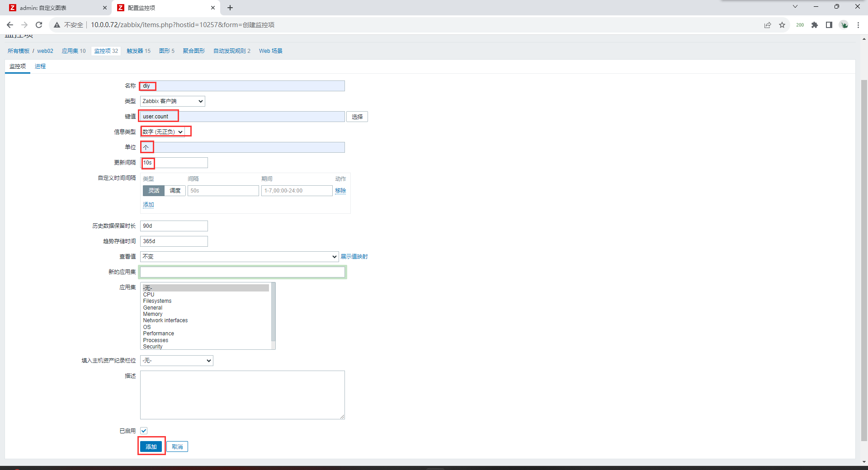The height and width of the screenshot is (470, 868).
Task: Click 添加 link under custom intervals
Action: [x=148, y=205]
